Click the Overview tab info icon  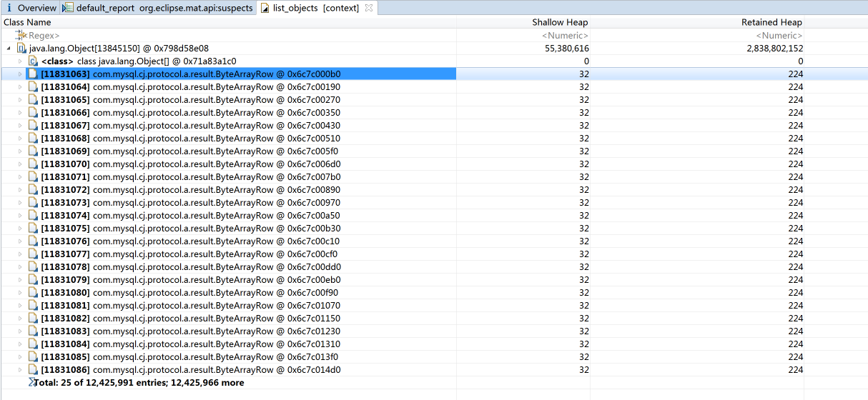9,8
